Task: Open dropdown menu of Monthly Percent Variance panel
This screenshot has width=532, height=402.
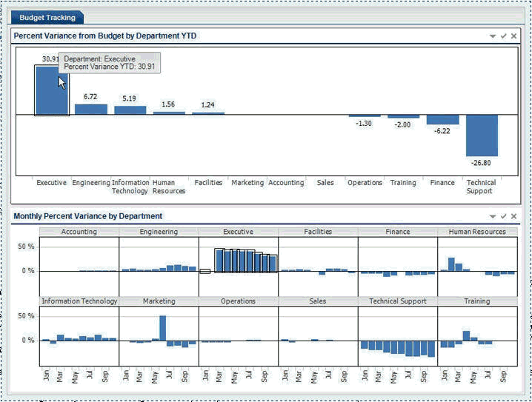Action: pos(493,216)
